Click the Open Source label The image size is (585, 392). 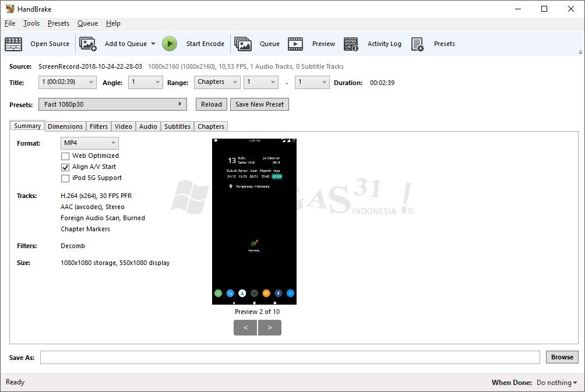tap(50, 44)
